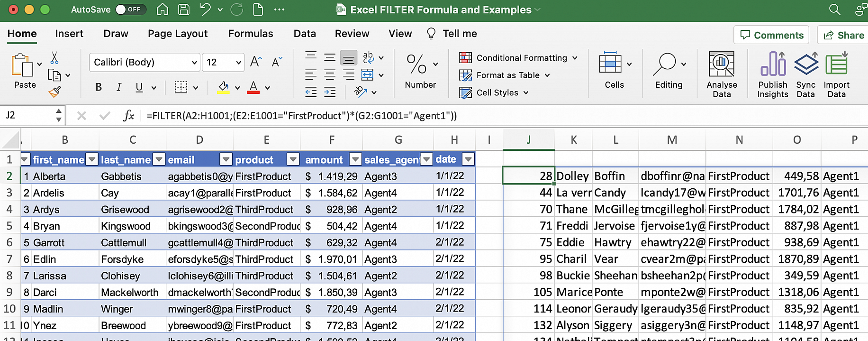This screenshot has width=868, height=341.
Task: Open the Review tab
Action: click(x=352, y=34)
